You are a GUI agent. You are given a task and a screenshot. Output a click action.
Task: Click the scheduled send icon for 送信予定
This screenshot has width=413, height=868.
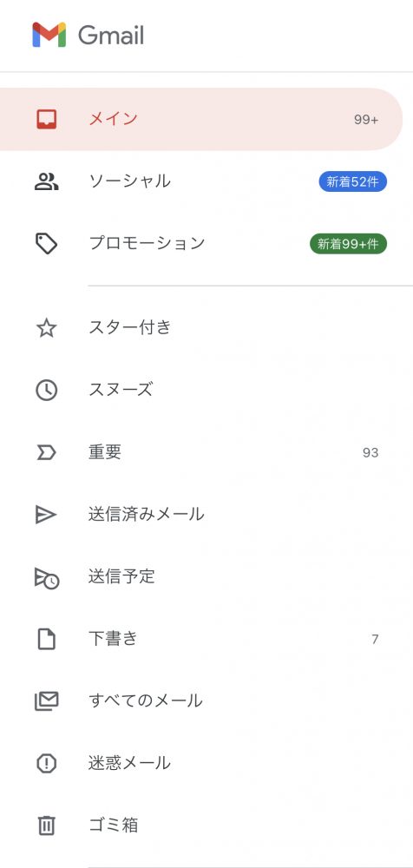click(47, 578)
